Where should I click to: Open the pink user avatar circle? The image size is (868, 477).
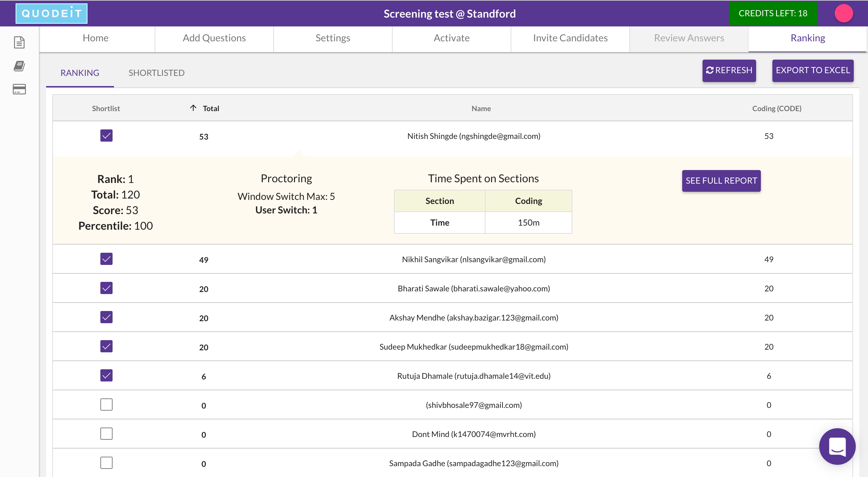(x=844, y=14)
